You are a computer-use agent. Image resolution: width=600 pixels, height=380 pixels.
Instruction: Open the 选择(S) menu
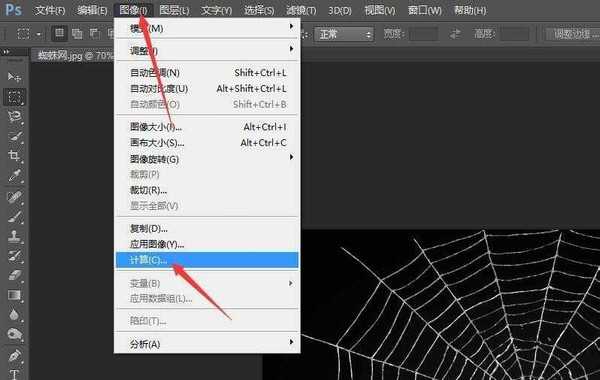[259, 10]
